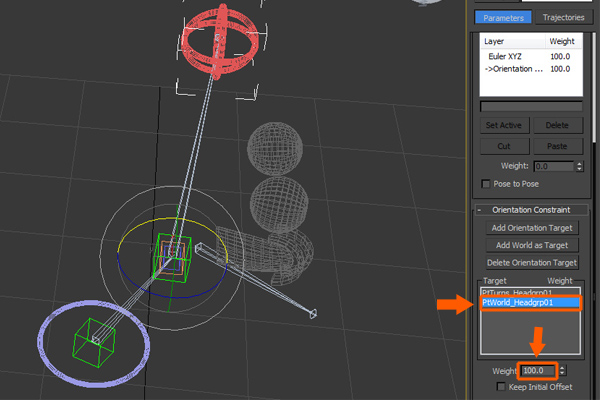The width and height of the screenshot is (600, 400).
Task: Adjust the target Weight spinner arrows
Action: tap(562, 371)
